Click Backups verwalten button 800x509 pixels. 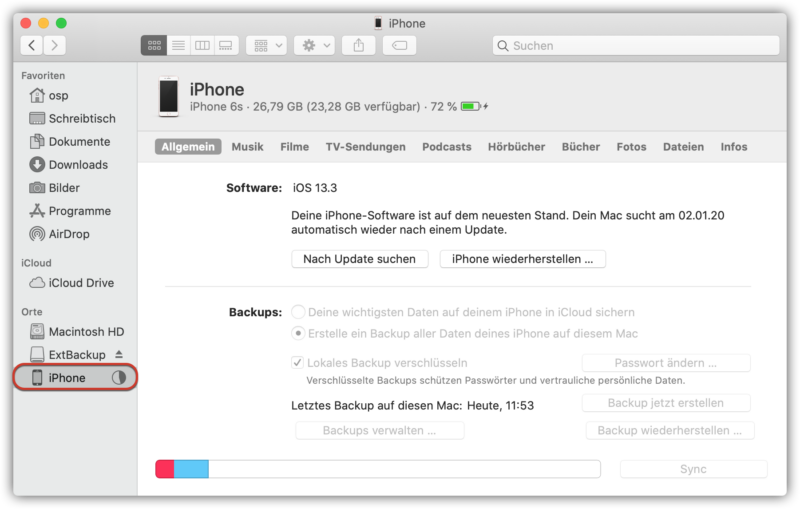click(x=380, y=430)
